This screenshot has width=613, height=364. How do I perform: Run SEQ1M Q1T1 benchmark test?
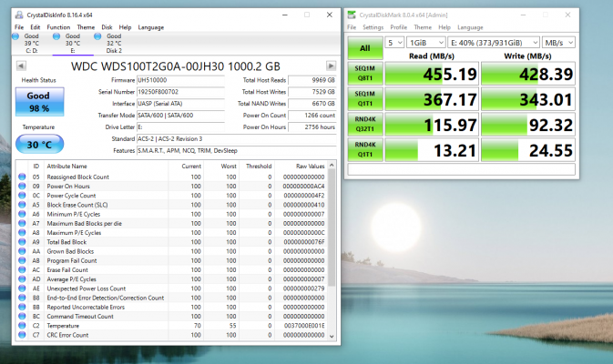(x=365, y=99)
